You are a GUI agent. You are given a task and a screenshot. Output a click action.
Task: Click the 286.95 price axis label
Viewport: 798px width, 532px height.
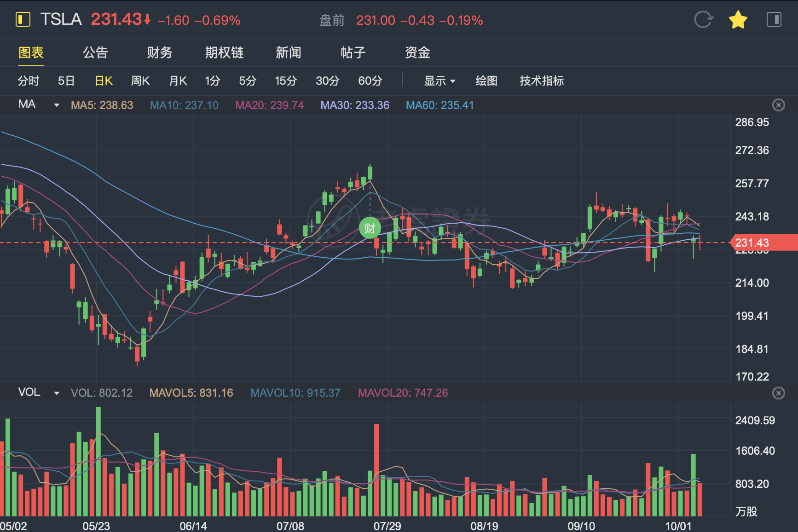pos(752,122)
